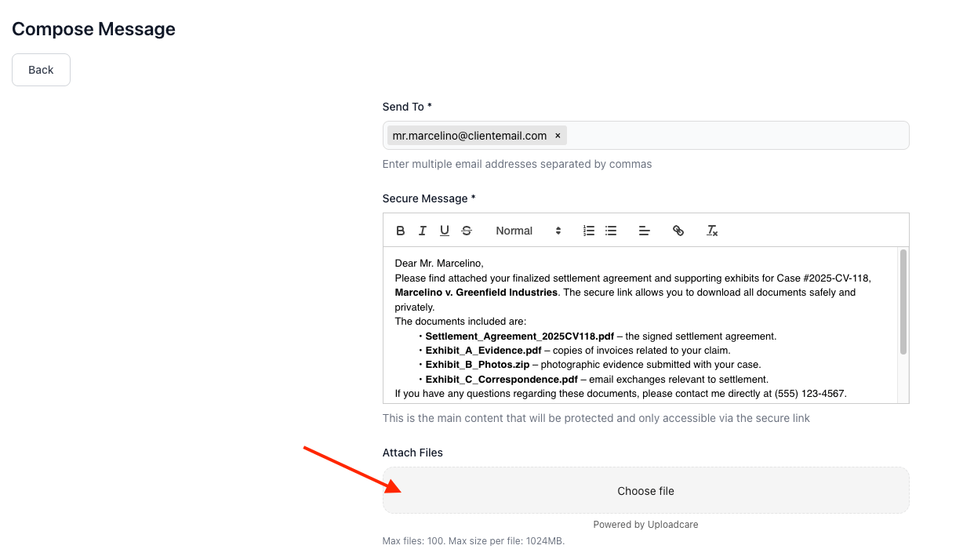
Task: Click the Secure Message editor scrollbar
Action: [903, 303]
